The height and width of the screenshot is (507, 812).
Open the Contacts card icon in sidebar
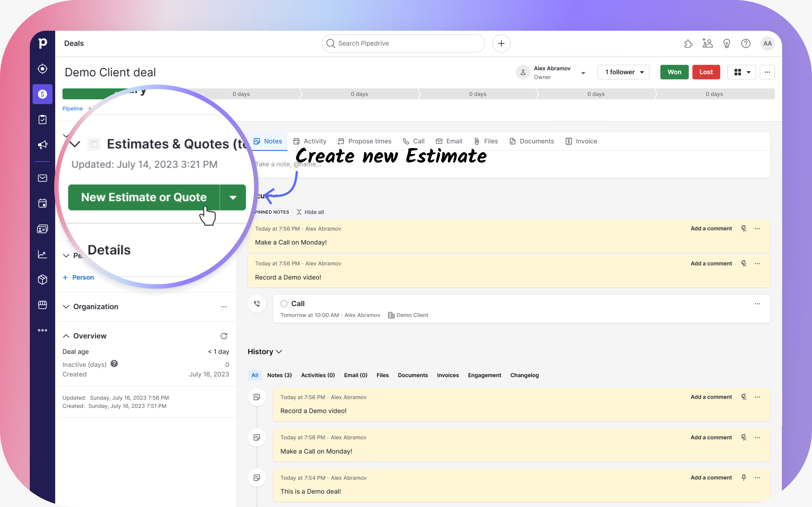click(42, 229)
